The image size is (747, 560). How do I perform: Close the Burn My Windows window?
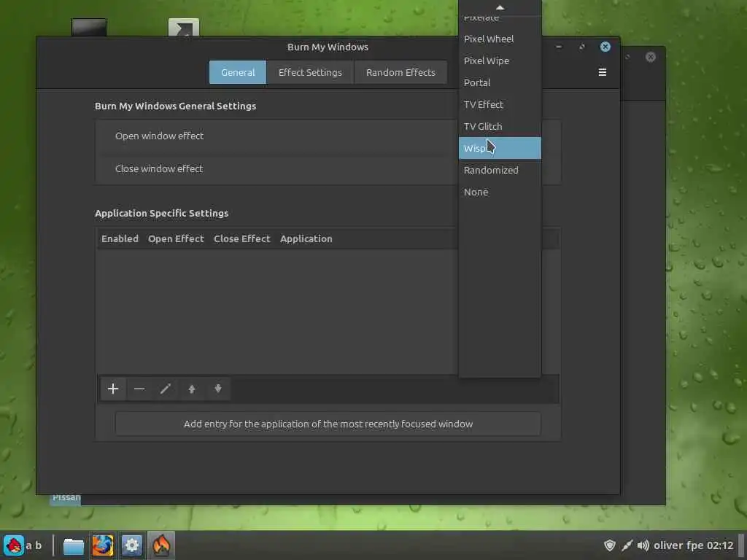click(x=605, y=47)
